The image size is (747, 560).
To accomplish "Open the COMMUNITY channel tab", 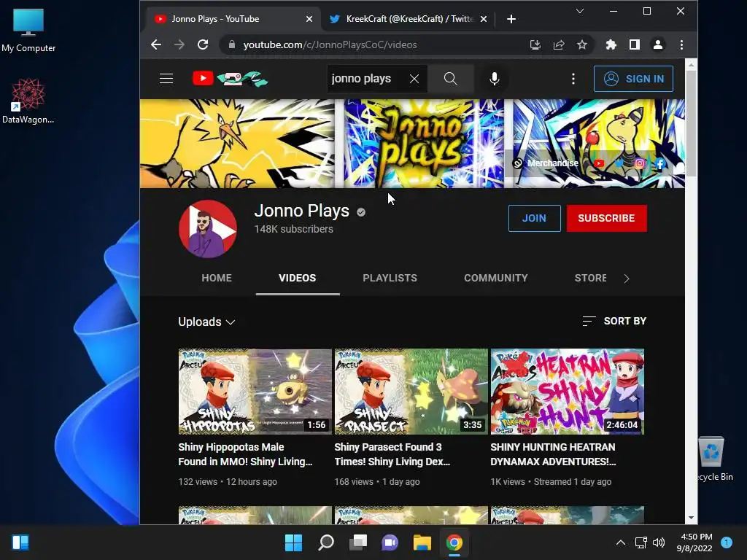I will [x=496, y=278].
